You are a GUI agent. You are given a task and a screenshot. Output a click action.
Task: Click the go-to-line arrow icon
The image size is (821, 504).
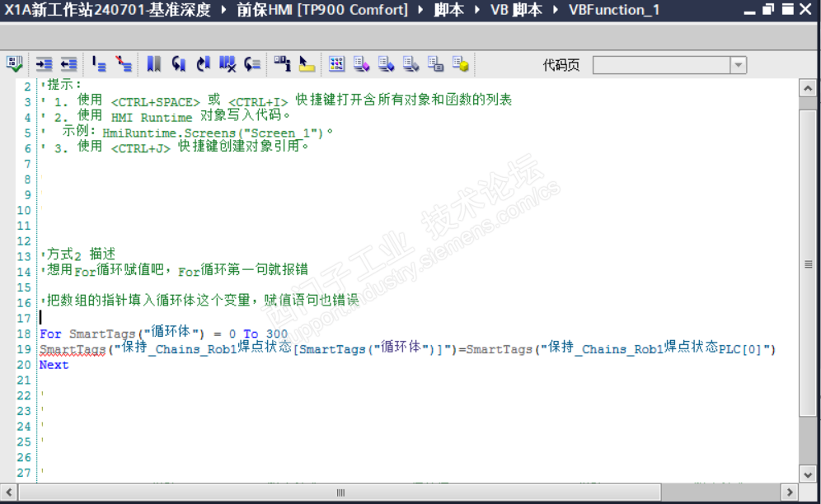tap(252, 64)
